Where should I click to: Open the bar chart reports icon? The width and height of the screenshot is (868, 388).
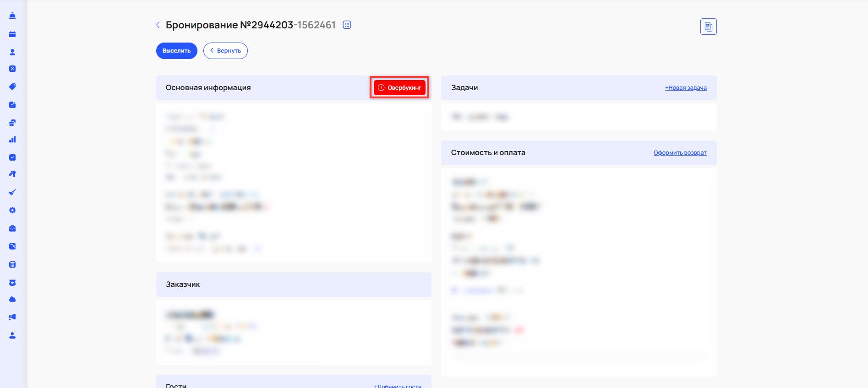pos(12,140)
